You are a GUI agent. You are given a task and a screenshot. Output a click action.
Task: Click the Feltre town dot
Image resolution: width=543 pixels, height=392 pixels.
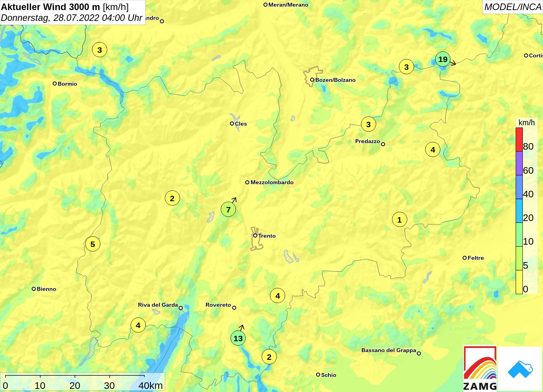click(465, 258)
